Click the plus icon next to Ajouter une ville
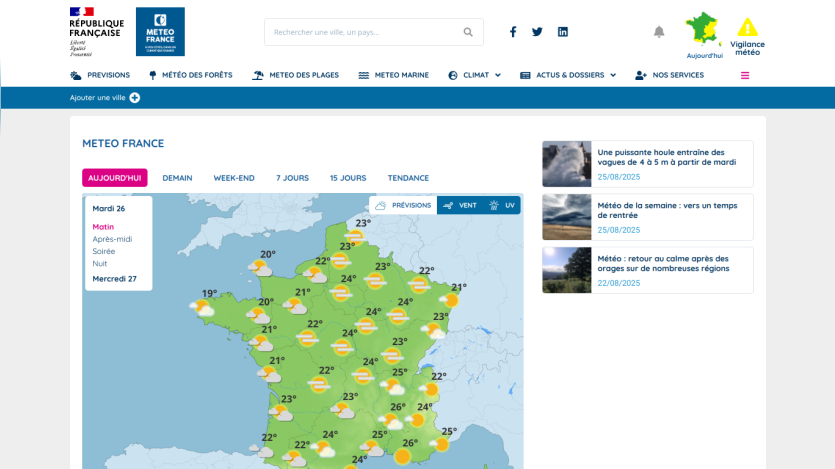 (135, 98)
